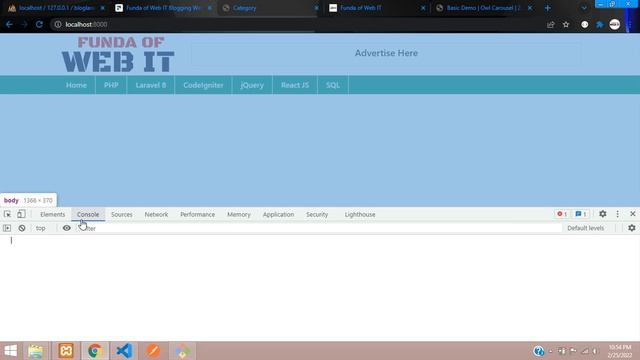Switch to the Network tab
The width and height of the screenshot is (640, 360).
pyautogui.click(x=156, y=214)
